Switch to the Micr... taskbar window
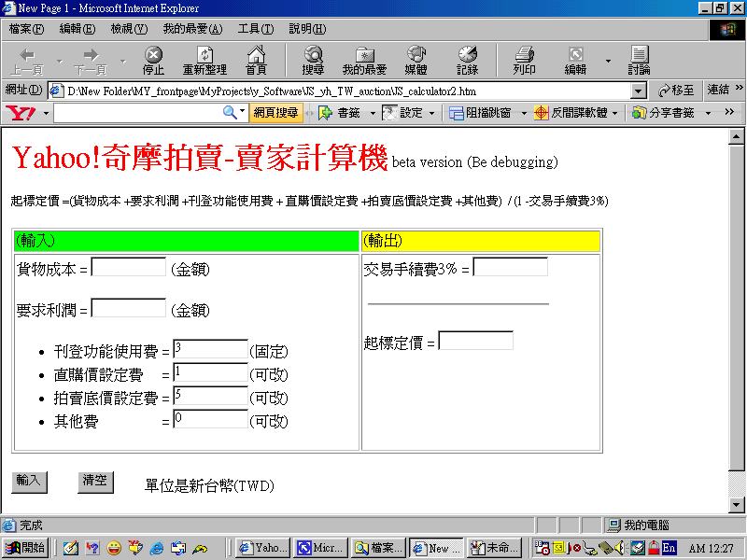747x560 pixels. coord(321,548)
